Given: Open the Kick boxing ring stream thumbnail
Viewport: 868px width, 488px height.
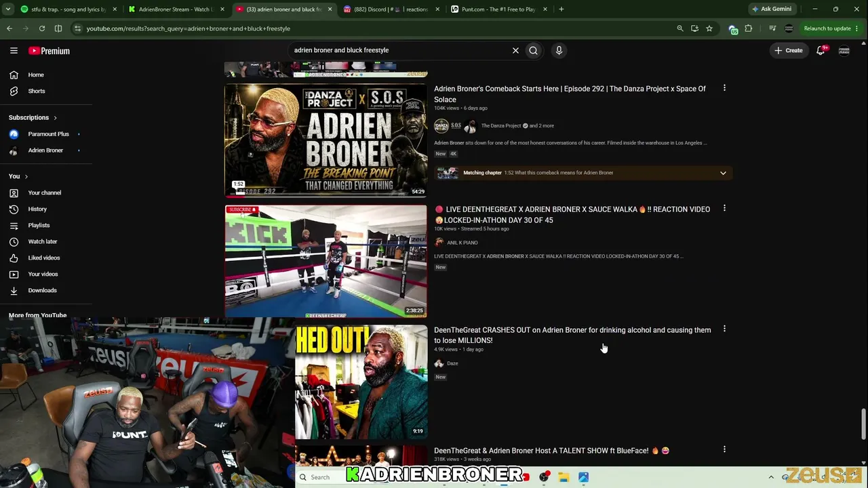Looking at the screenshot, I should click(326, 261).
